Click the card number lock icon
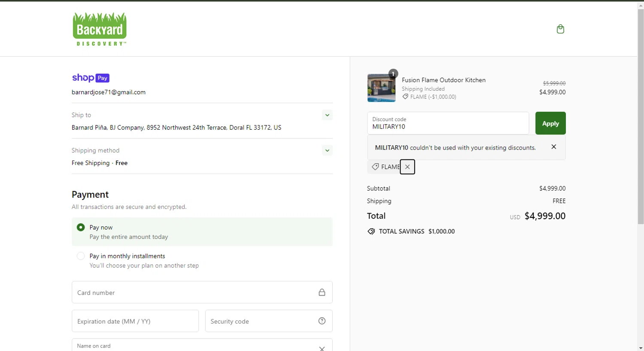Image resolution: width=644 pixels, height=351 pixels. pos(322,293)
